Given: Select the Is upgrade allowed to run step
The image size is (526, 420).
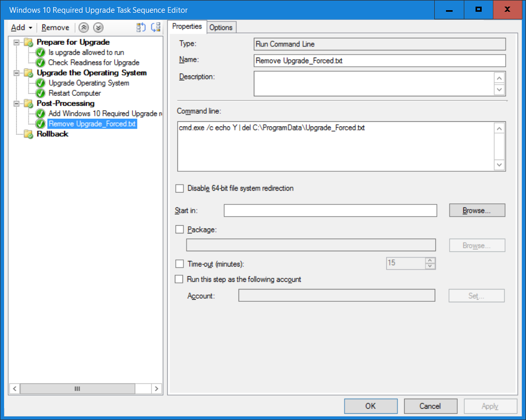Looking at the screenshot, I should (86, 52).
